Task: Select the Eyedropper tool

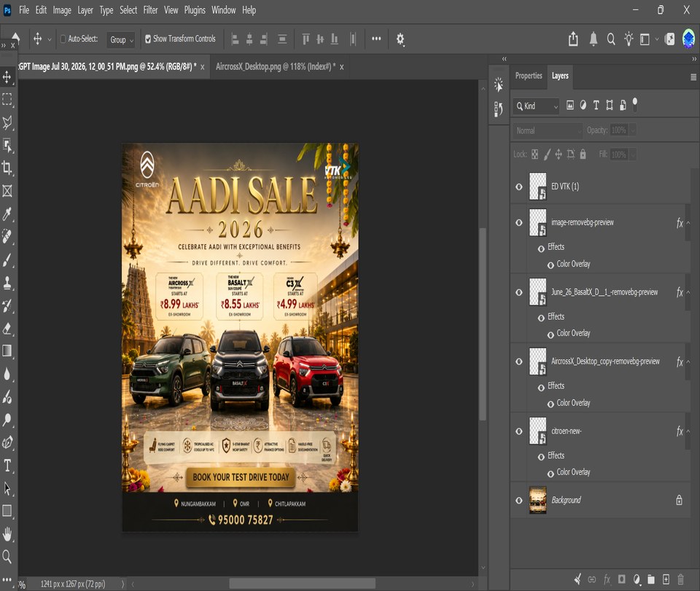Action: [x=7, y=214]
